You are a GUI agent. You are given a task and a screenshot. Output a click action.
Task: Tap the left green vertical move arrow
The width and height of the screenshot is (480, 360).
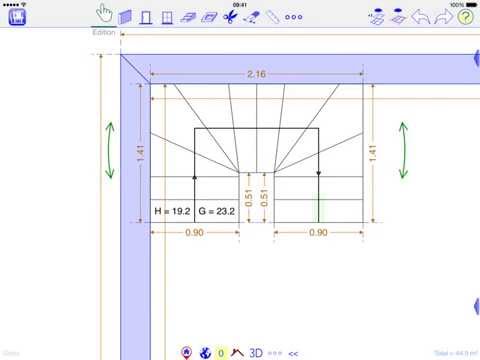110,150
